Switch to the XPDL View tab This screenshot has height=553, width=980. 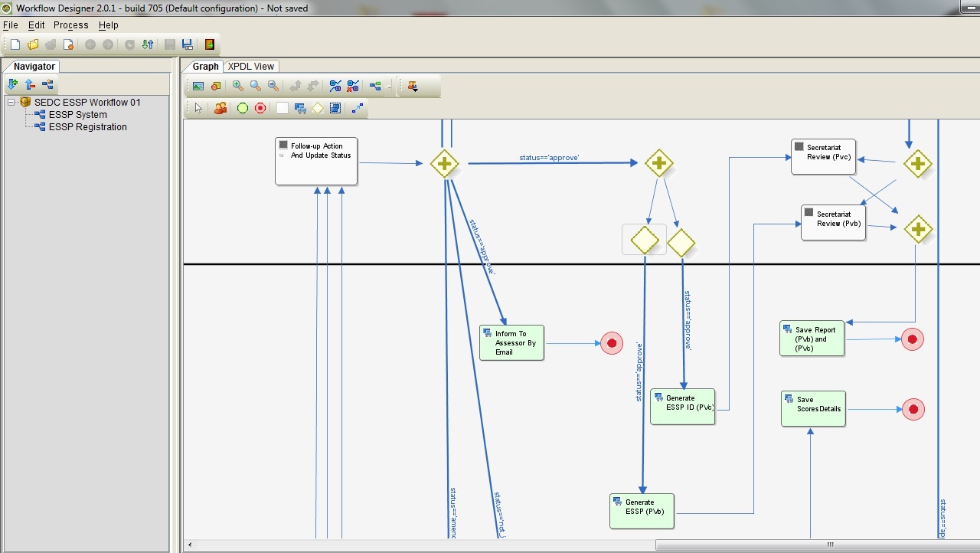pyautogui.click(x=250, y=67)
